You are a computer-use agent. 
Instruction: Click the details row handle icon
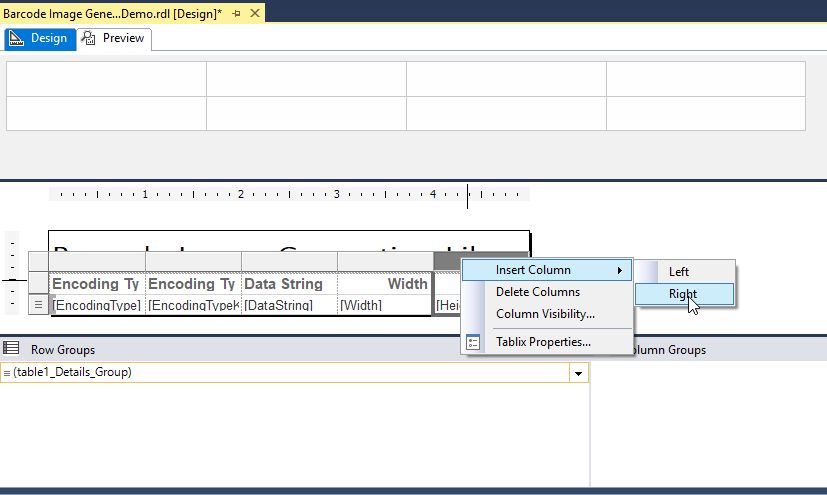[x=39, y=305]
